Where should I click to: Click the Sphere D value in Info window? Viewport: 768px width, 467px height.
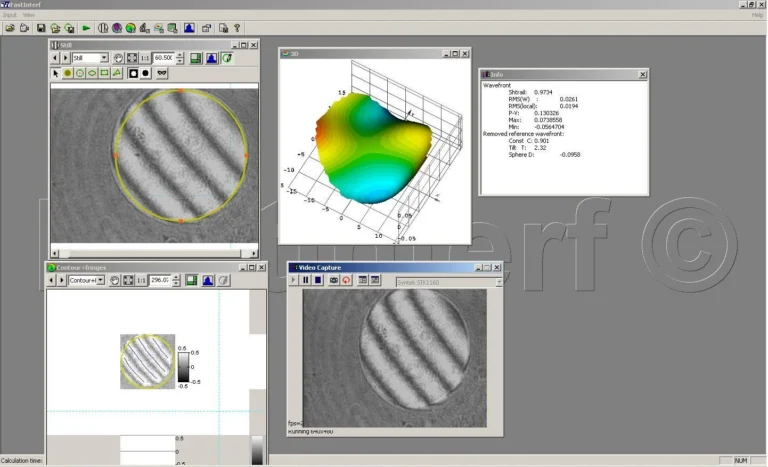coord(570,154)
